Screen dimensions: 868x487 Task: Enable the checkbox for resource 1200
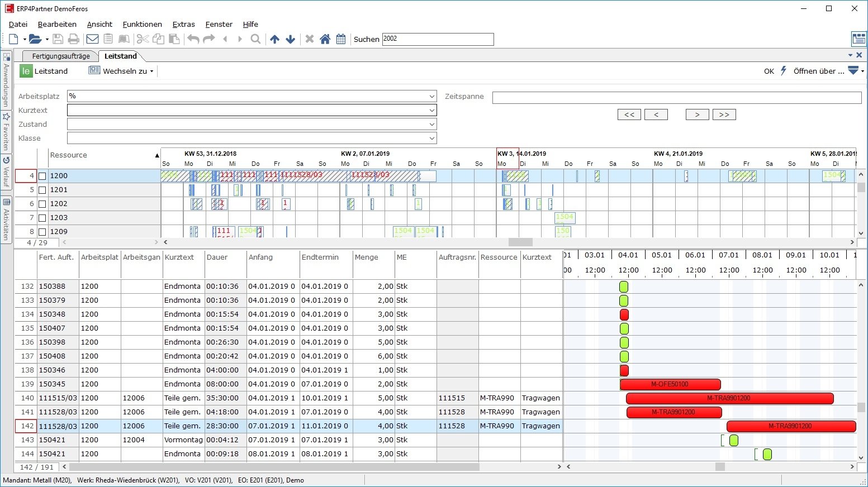42,175
